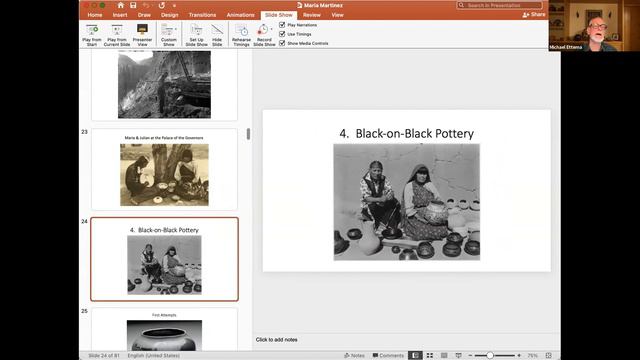Click the Home icon in the title bar
640x360 pixels.
(120, 5)
